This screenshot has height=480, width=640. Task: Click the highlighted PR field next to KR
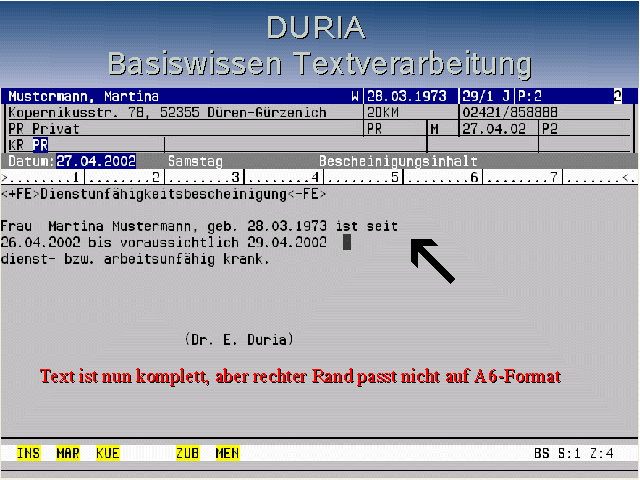point(40,145)
